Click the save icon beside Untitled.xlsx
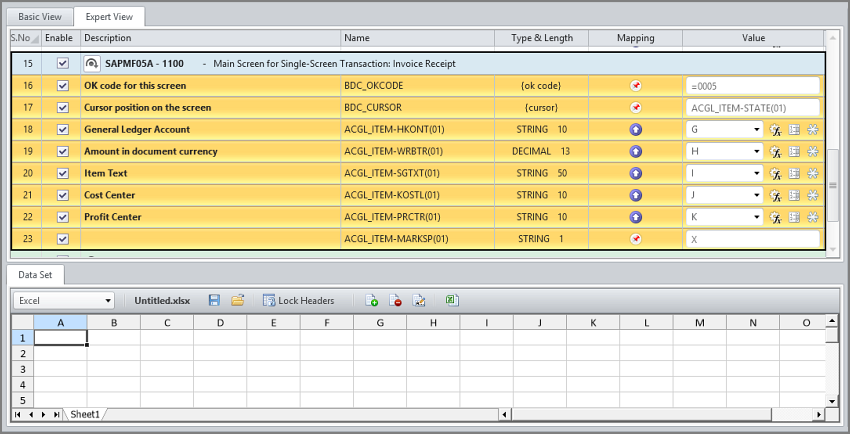This screenshot has width=850, height=434. point(214,300)
